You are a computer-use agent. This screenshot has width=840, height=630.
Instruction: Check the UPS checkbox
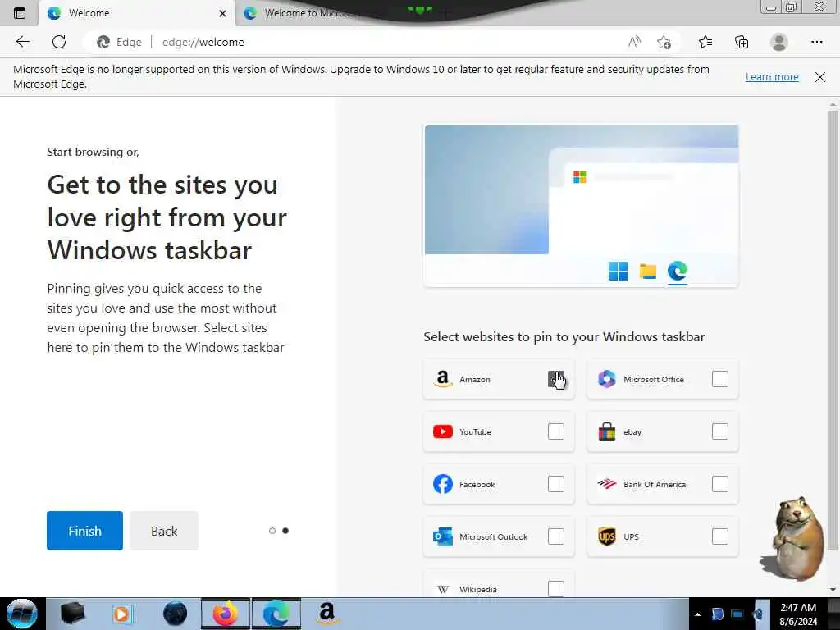[720, 536]
